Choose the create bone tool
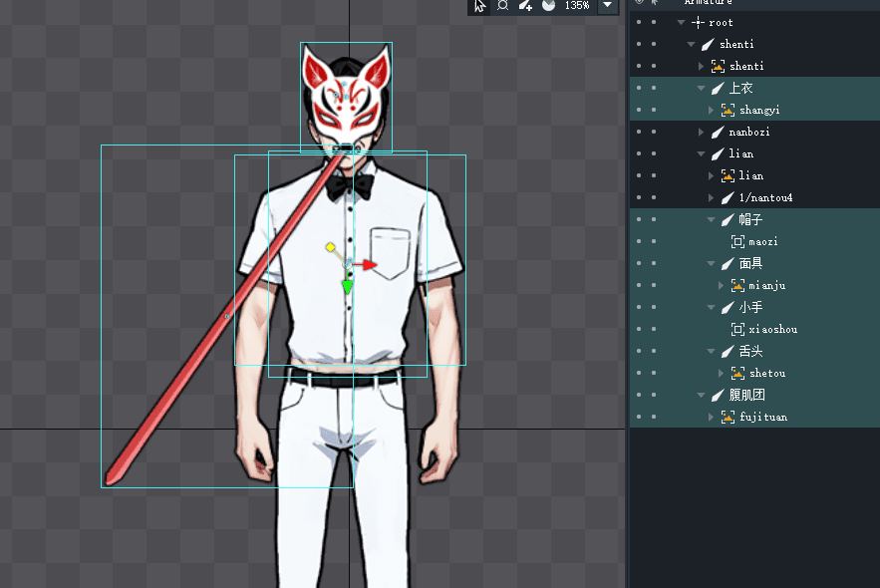Image resolution: width=880 pixels, height=588 pixels. click(x=525, y=6)
